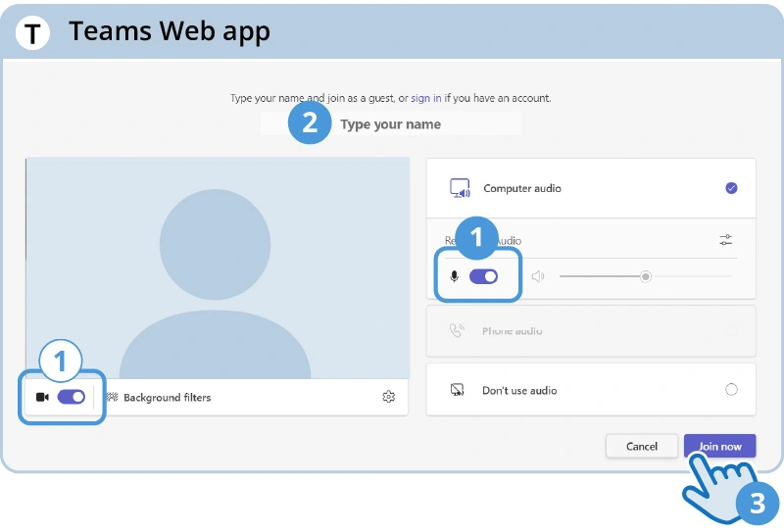Click the Phone audio handset icon
This screenshot has width=784, height=532.
tap(457, 330)
